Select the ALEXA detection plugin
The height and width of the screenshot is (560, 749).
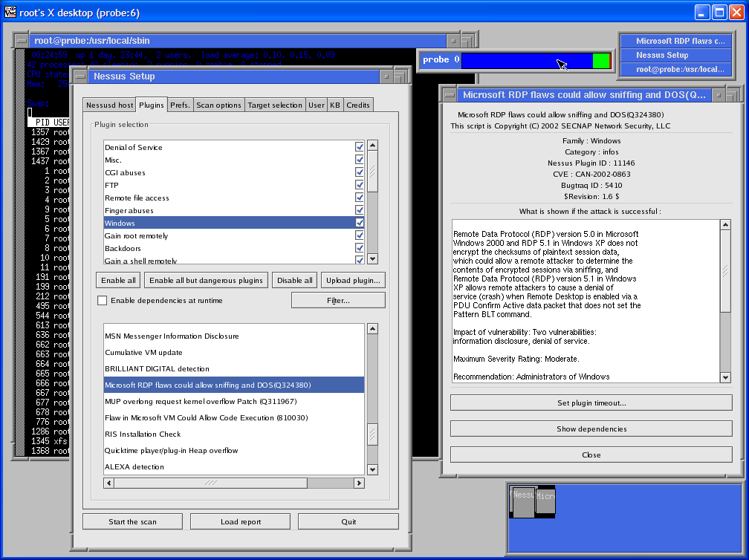coord(234,467)
